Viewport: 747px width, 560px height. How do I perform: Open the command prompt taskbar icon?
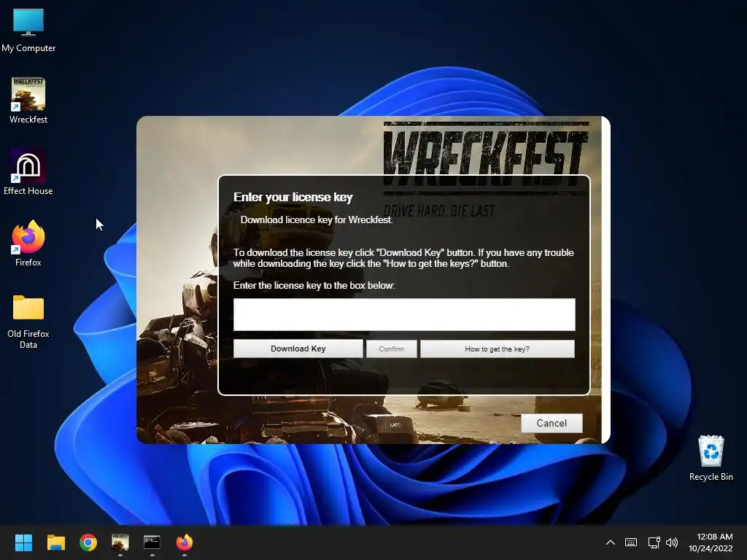click(152, 542)
